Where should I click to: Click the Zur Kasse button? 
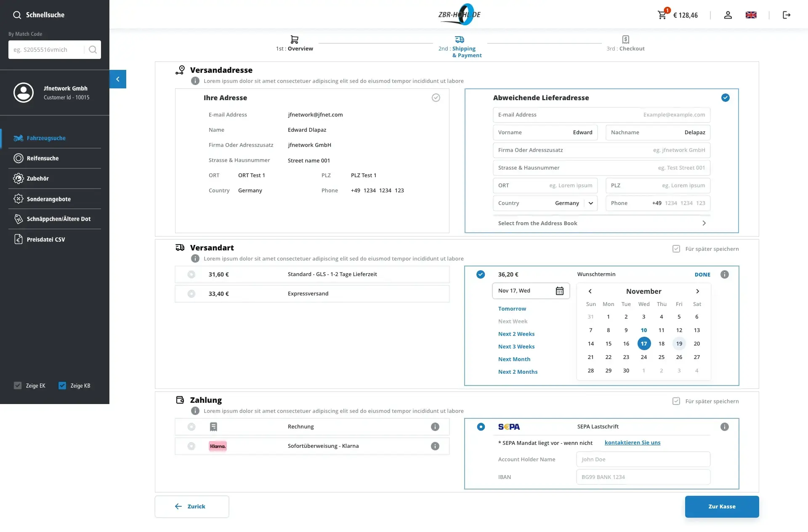(722, 506)
